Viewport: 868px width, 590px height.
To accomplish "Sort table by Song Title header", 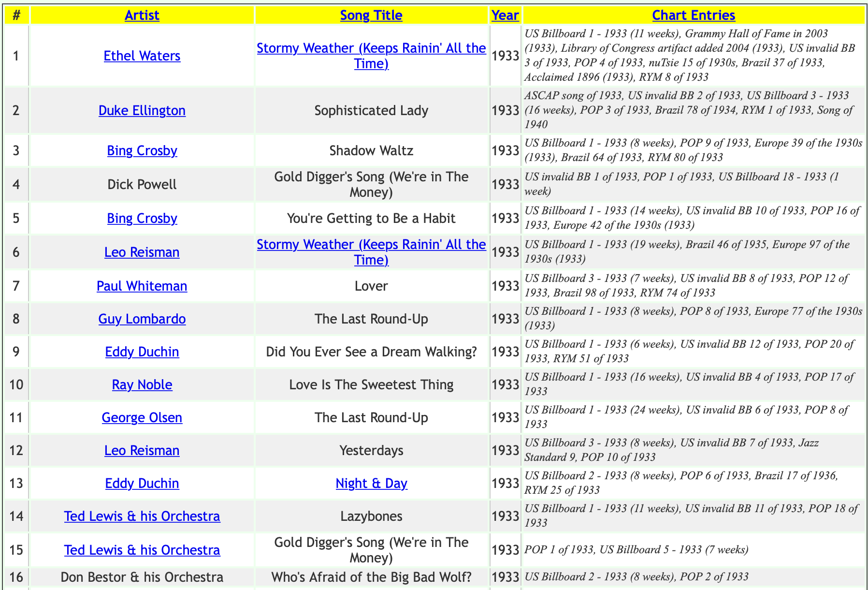I will pos(371,15).
